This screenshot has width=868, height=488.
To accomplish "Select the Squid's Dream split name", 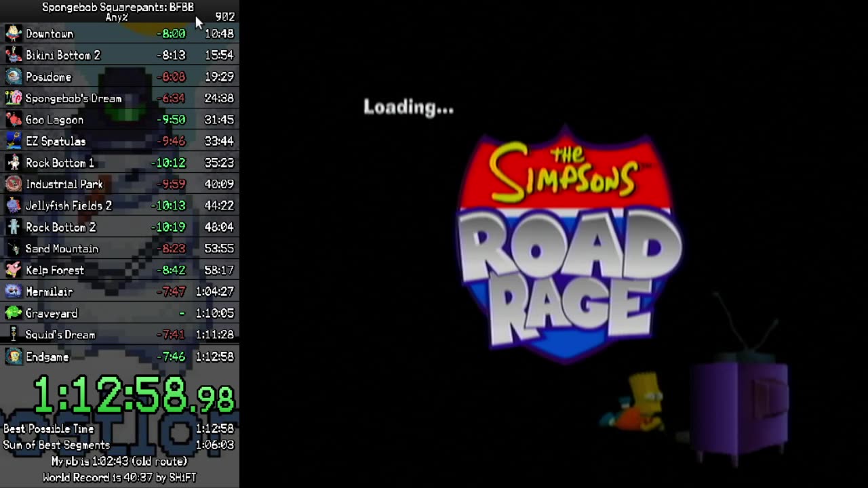I will (60, 335).
